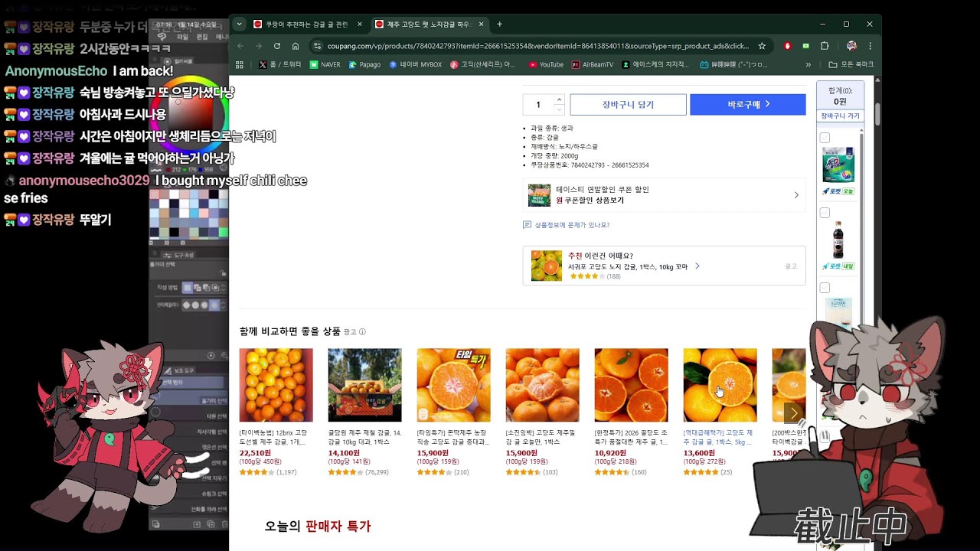
Task: Reload the Coupang page
Action: click(x=277, y=46)
